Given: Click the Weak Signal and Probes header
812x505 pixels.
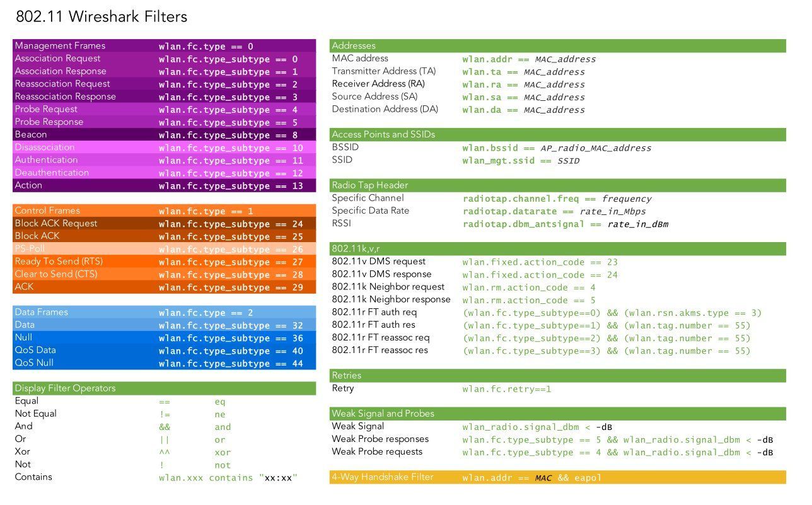Looking at the screenshot, I should pyautogui.click(x=557, y=414).
